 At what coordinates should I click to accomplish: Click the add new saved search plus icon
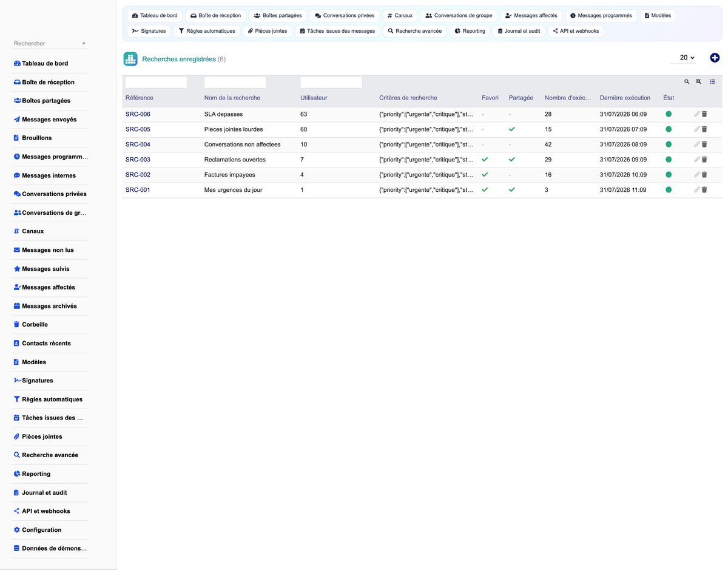[715, 58]
